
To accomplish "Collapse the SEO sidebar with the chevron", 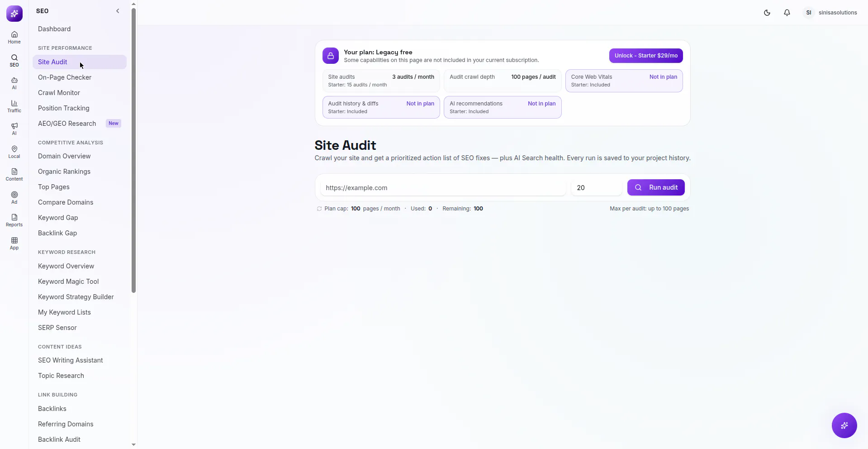I will (x=118, y=11).
